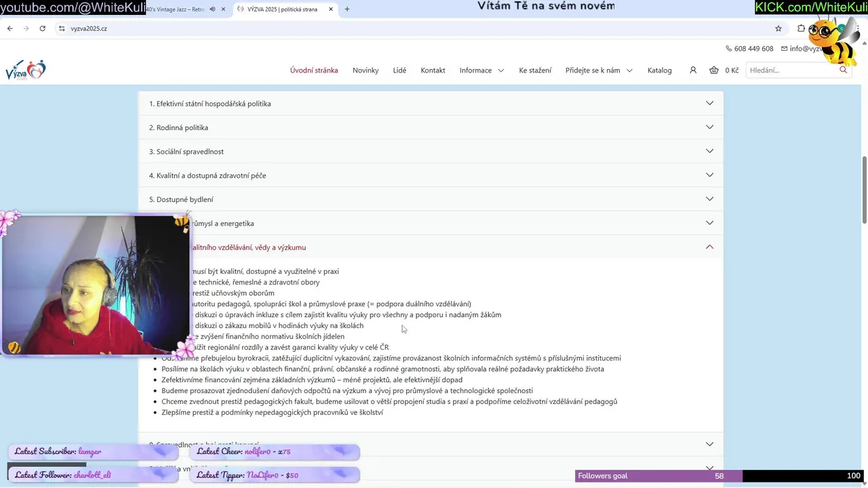The width and height of the screenshot is (868, 488).
Task: Expand section 3 Sociální spravedlnost
Action: coord(431,151)
